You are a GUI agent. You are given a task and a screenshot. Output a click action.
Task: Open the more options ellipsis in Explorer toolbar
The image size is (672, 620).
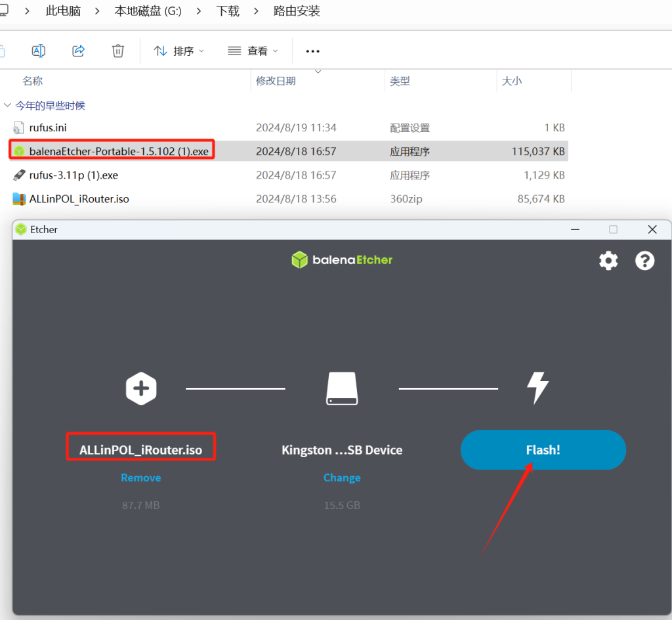point(312,51)
